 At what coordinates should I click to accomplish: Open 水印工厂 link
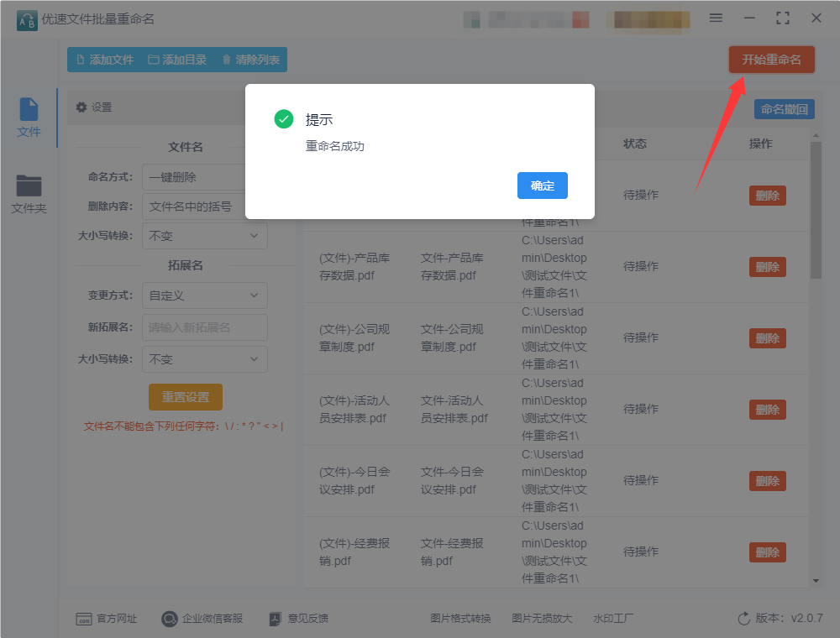(x=613, y=619)
